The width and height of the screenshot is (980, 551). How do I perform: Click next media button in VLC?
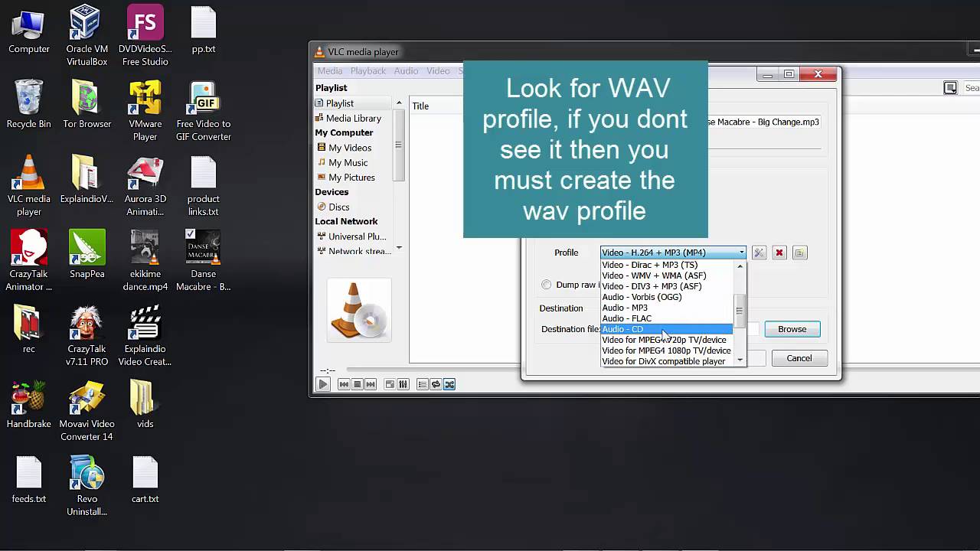click(x=370, y=384)
